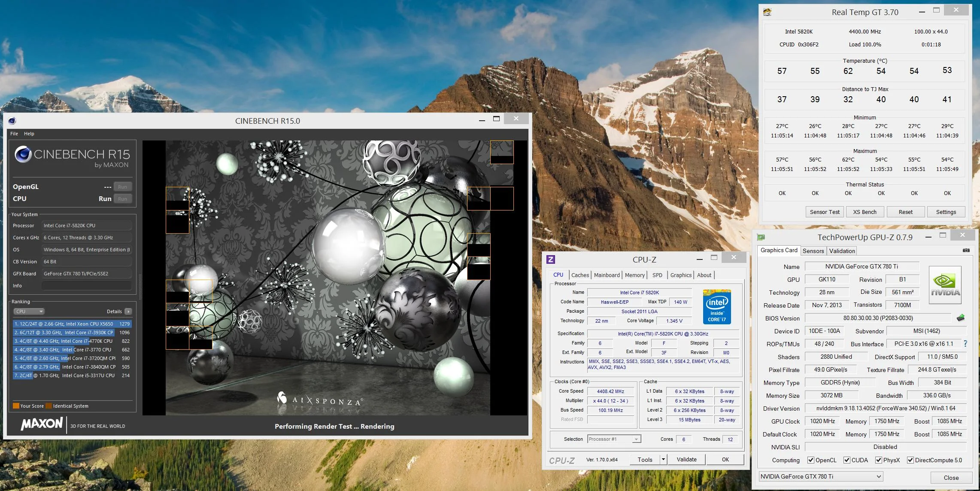This screenshot has width=980, height=491.
Task: Open the Processor #1 selection dropdown
Action: (x=614, y=439)
